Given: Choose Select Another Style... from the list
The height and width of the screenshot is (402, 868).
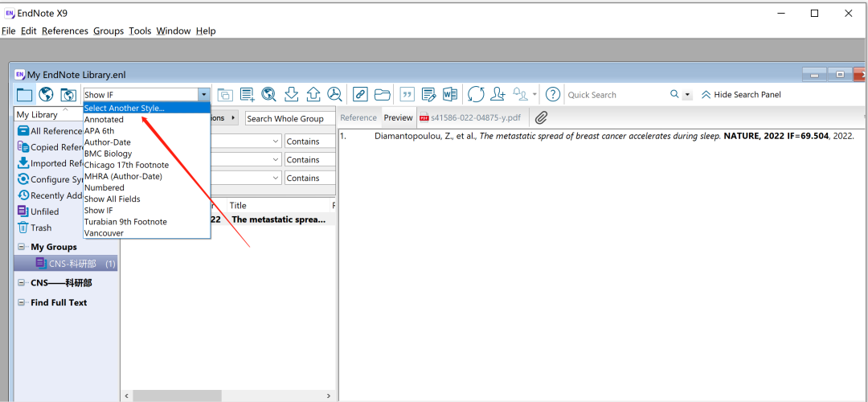Looking at the screenshot, I should pos(147,108).
